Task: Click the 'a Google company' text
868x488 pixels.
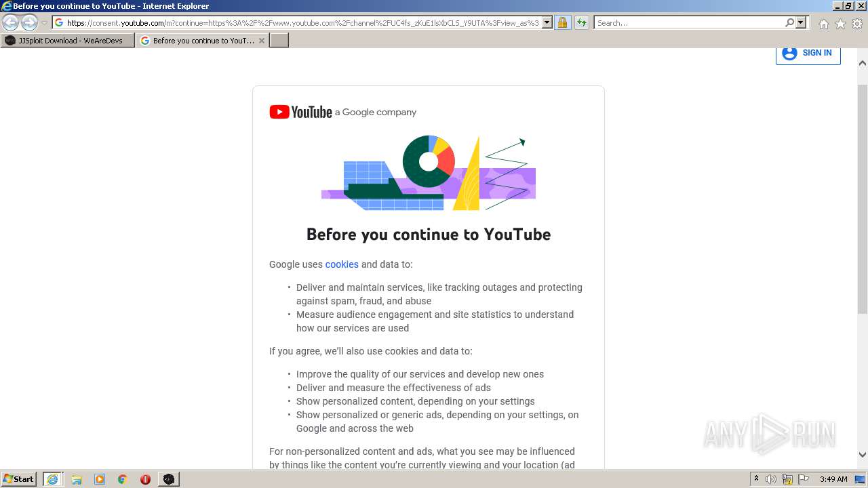Action: (x=376, y=113)
